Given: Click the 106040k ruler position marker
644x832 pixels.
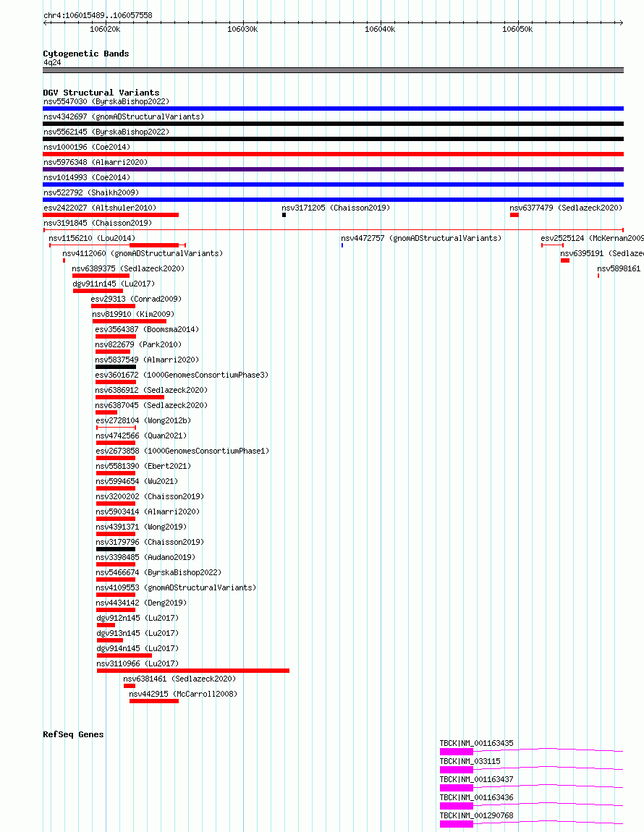Looking at the screenshot, I should 380,29.
